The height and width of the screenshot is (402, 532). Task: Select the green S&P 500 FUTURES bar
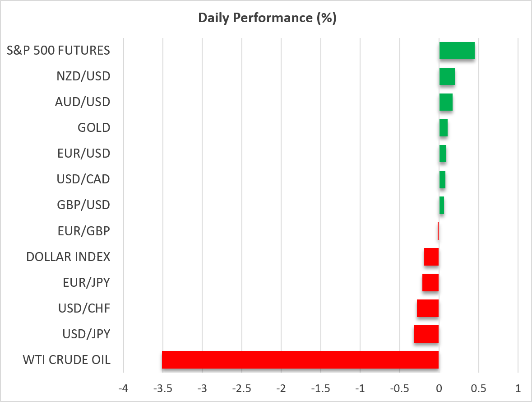point(457,51)
